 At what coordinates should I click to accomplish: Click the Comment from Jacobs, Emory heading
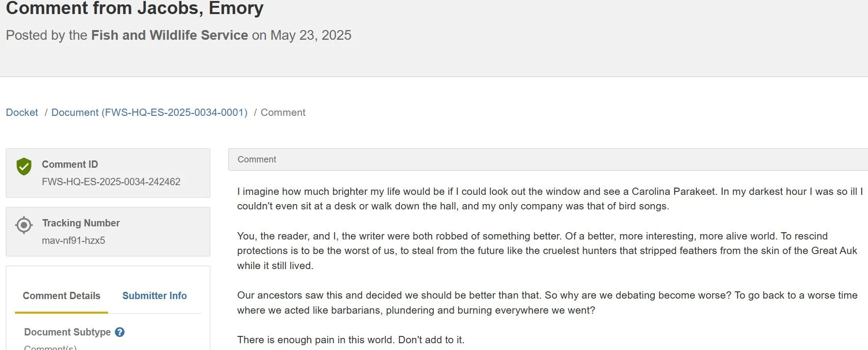pyautogui.click(x=135, y=8)
